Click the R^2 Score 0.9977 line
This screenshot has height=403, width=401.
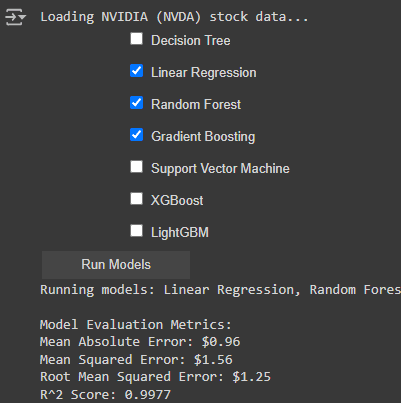coord(105,395)
